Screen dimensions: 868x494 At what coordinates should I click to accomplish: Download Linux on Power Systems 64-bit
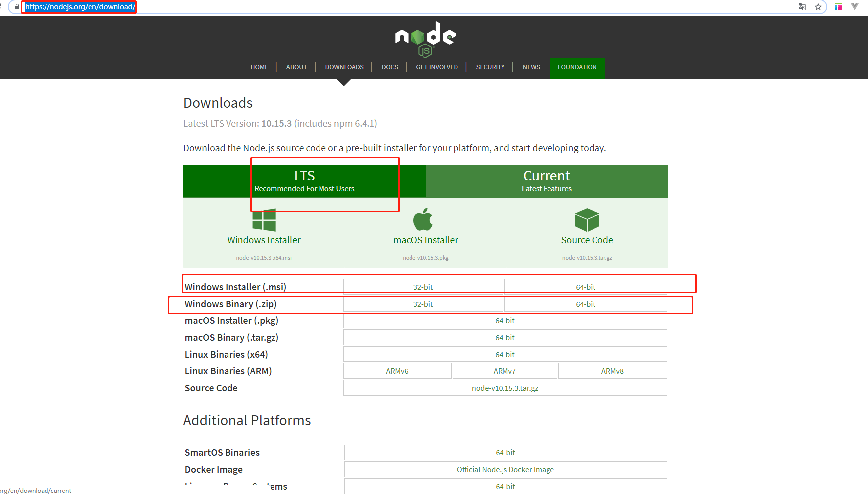click(x=505, y=486)
